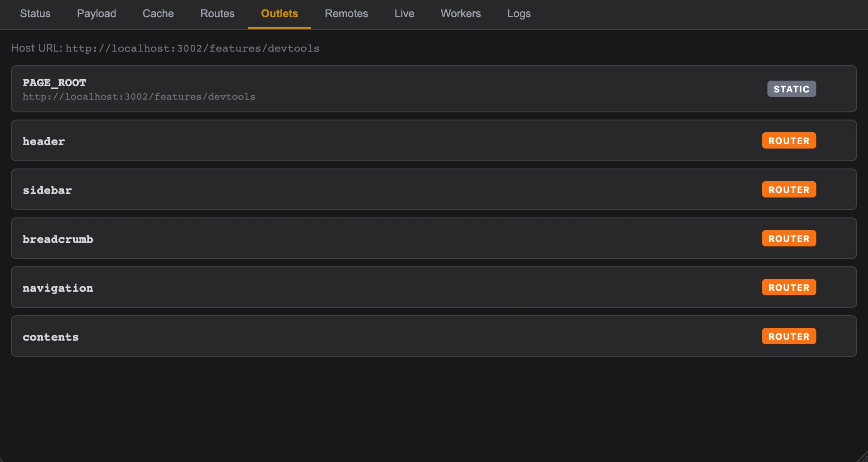The height and width of the screenshot is (462, 868).
Task: Select the breadcrumb outlet name
Action: 58,239
